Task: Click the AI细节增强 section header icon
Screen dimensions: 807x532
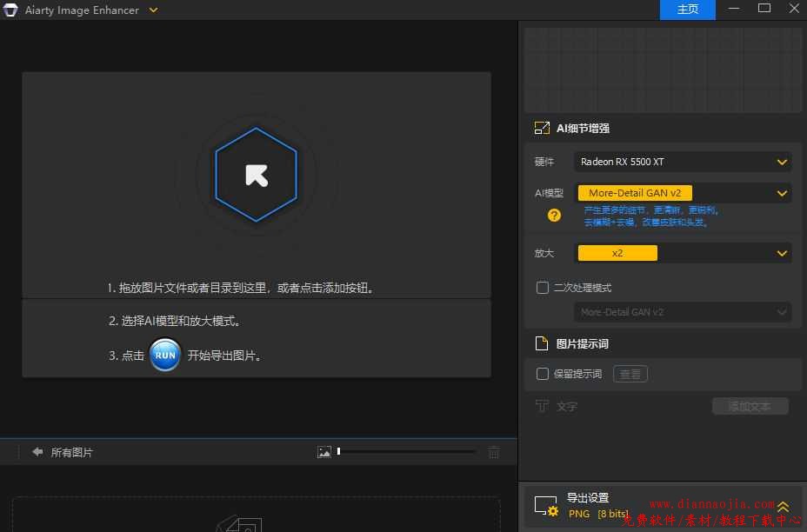Action: click(x=542, y=128)
